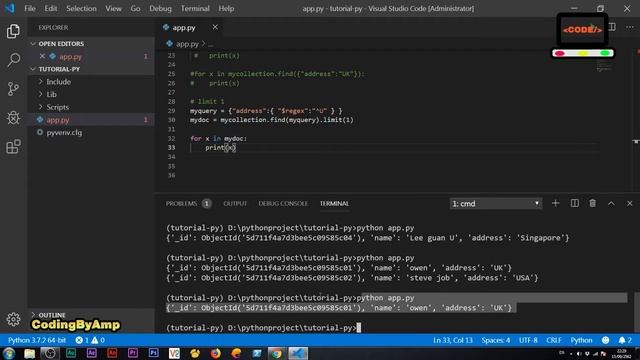Close the terminal panel
640x360 pixels.
(629, 203)
